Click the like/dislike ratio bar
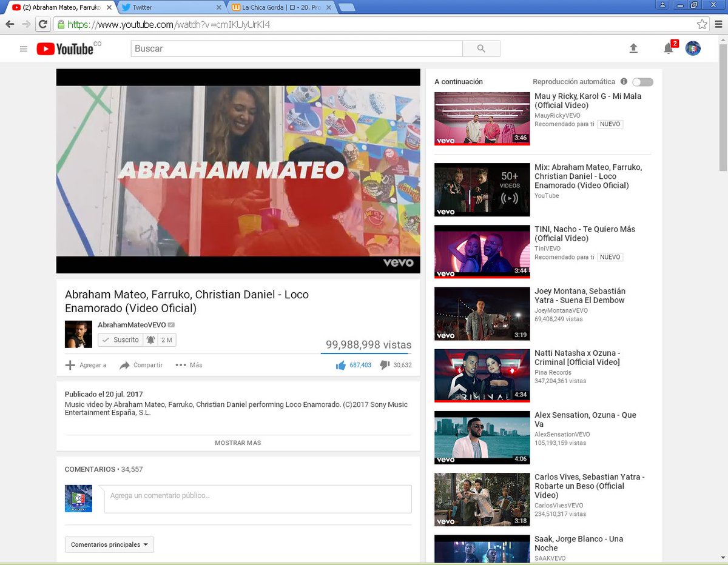Viewport: 728px width, 565px height. coord(366,353)
